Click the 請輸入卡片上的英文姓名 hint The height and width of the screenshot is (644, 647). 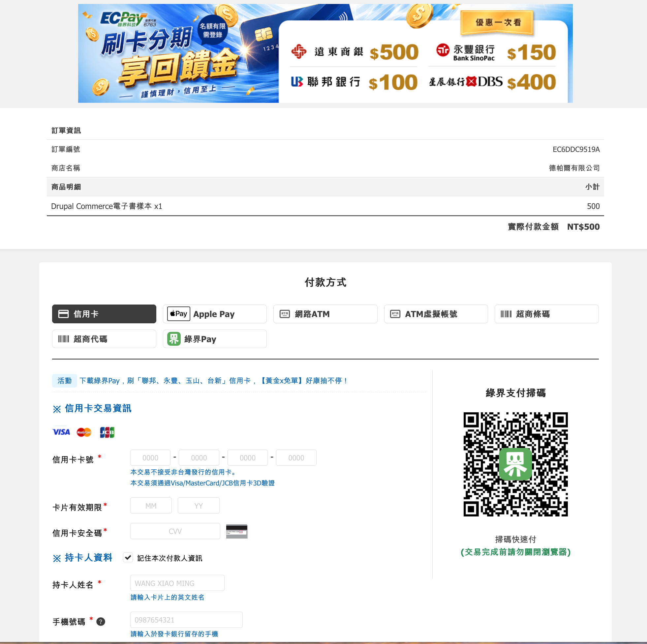pyautogui.click(x=167, y=597)
